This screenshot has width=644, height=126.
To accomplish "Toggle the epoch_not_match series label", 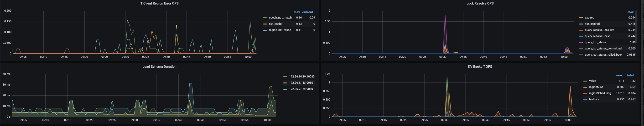I will [x=280, y=18].
